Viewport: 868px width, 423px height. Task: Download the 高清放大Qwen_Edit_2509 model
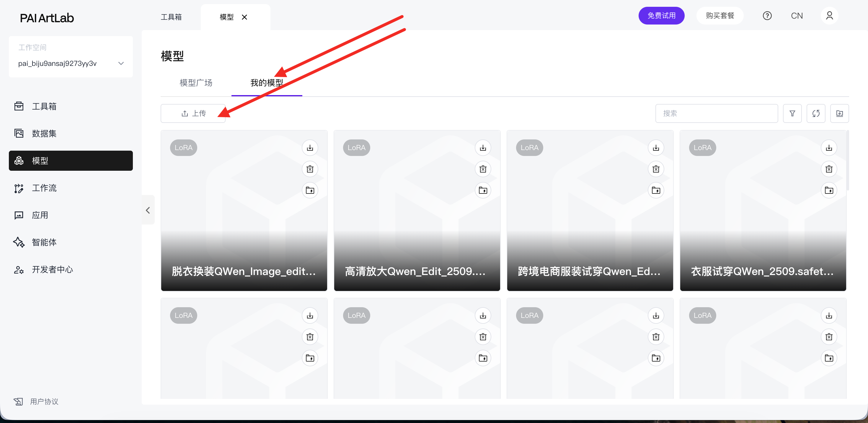point(483,148)
